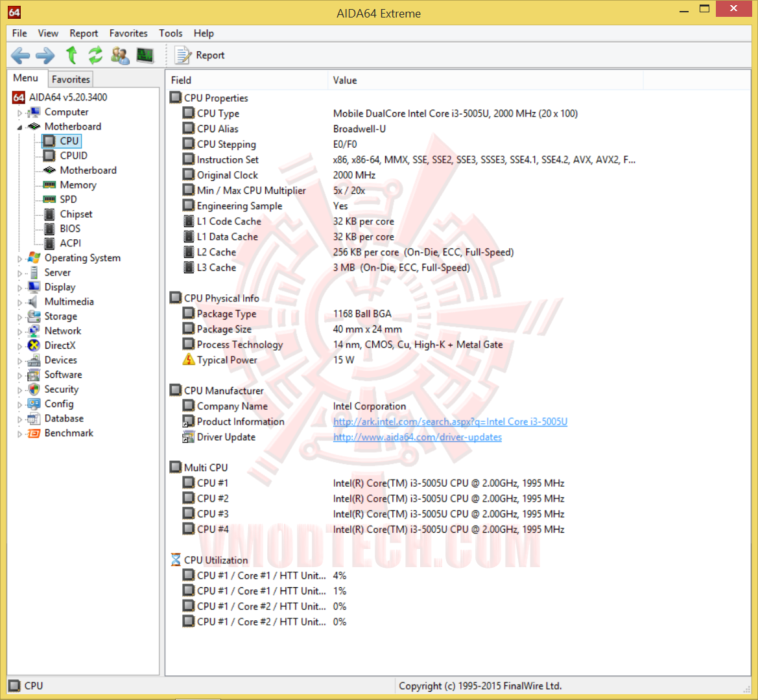Click the Display monitor icon
758x700 pixels.
[34, 287]
